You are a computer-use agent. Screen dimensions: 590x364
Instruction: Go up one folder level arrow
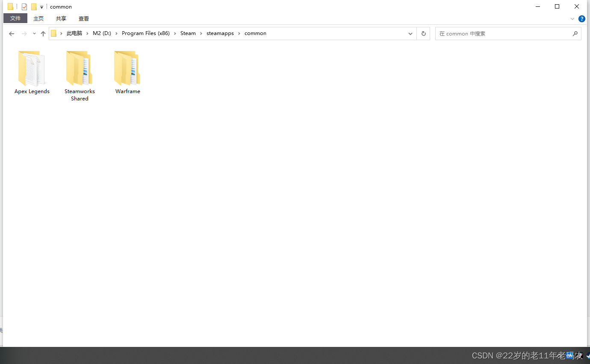[x=43, y=34]
